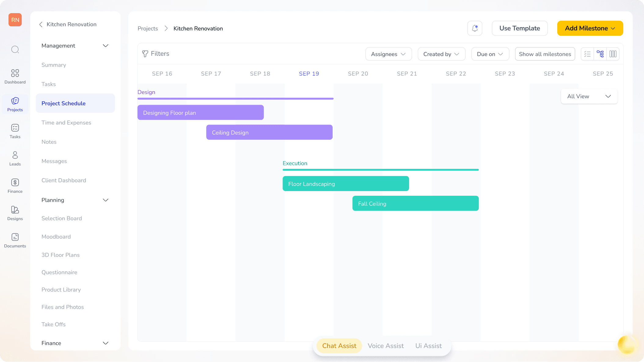Click the notification bell icon
The height and width of the screenshot is (362, 644).
[x=475, y=28]
